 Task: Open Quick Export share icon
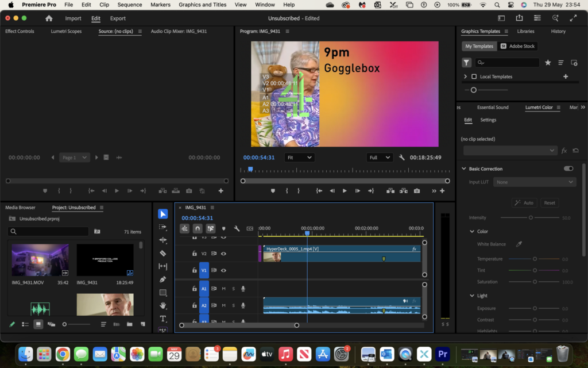coord(519,18)
